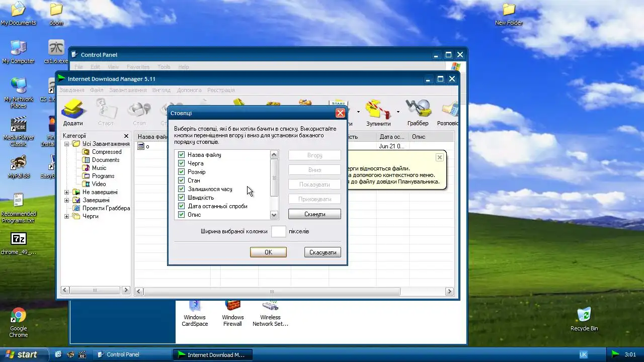Select the My Documents desktop icon

[18, 14]
